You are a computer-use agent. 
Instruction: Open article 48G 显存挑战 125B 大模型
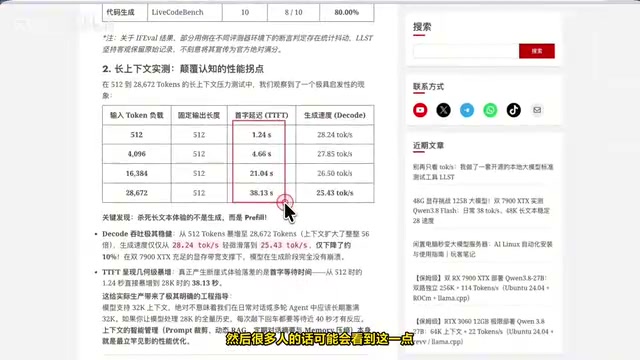point(481,211)
